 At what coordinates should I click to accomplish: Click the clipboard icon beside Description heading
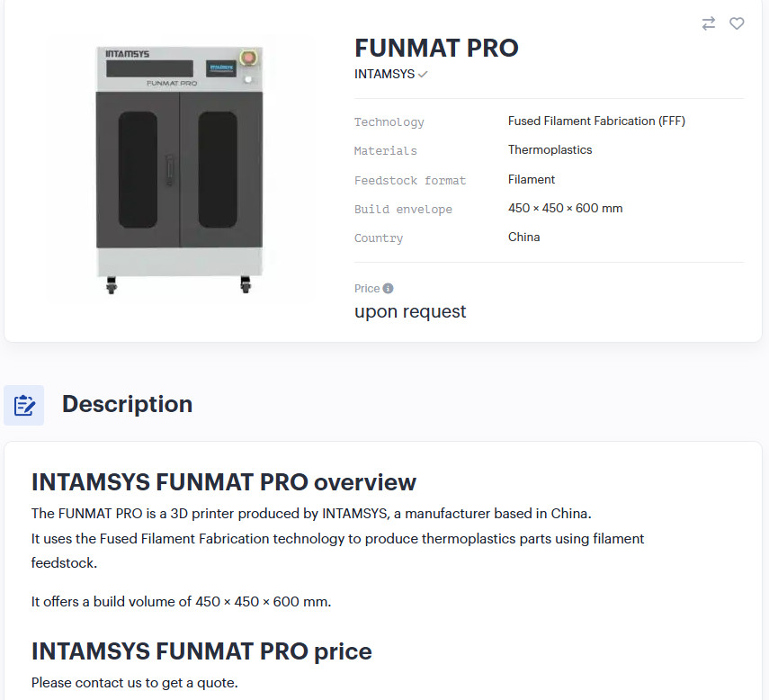(x=23, y=405)
